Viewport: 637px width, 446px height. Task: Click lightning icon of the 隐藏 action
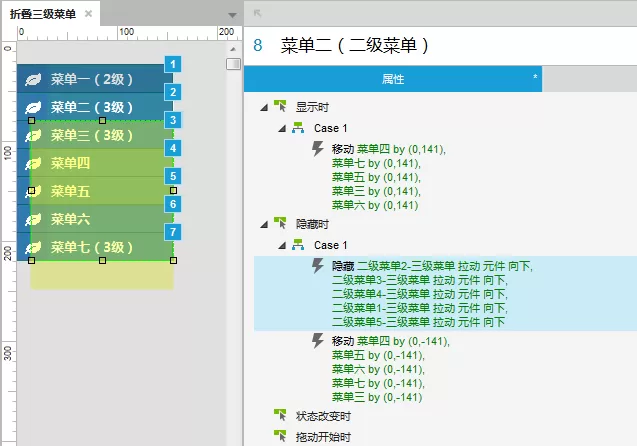click(x=318, y=266)
